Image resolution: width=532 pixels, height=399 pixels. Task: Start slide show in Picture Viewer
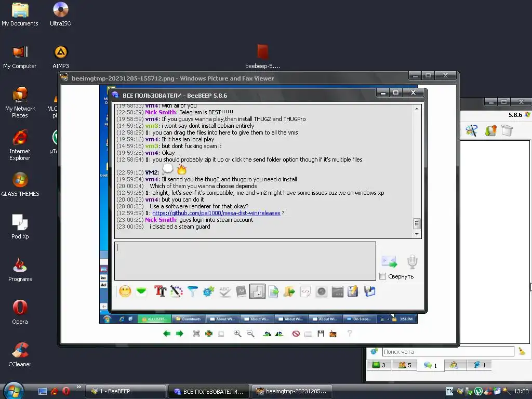pyautogui.click(x=221, y=334)
